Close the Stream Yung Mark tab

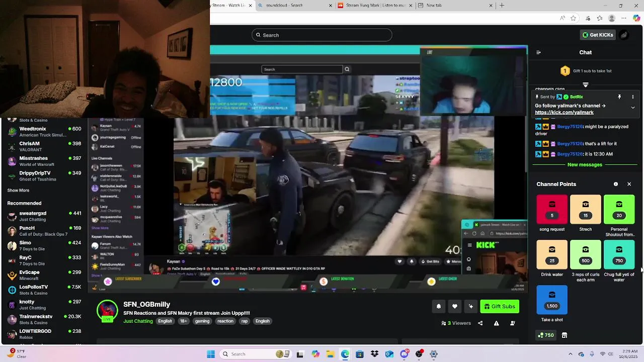coord(411,6)
